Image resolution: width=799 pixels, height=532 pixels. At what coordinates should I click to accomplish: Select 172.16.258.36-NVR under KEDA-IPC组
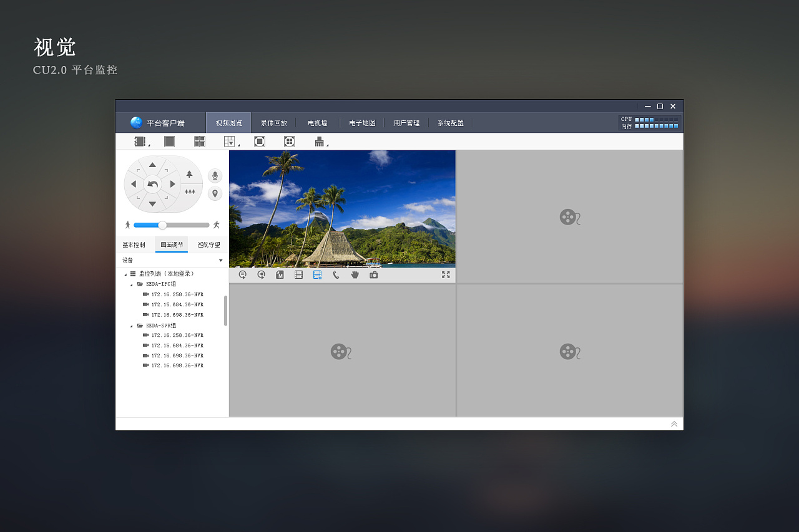[177, 294]
